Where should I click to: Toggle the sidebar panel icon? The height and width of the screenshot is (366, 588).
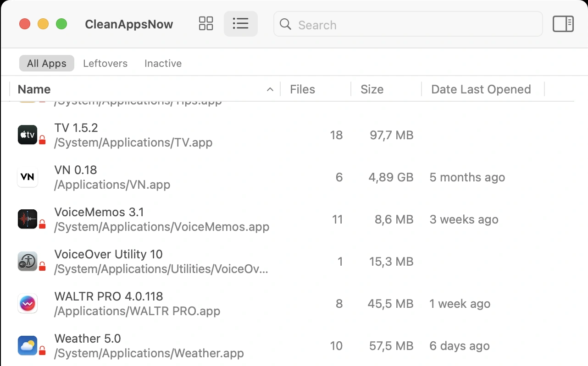click(x=563, y=24)
